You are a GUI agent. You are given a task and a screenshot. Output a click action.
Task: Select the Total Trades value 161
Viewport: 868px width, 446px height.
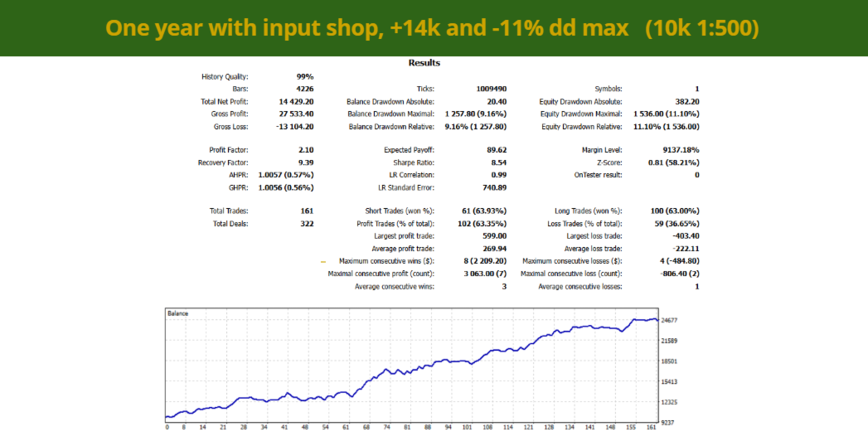pyautogui.click(x=308, y=211)
